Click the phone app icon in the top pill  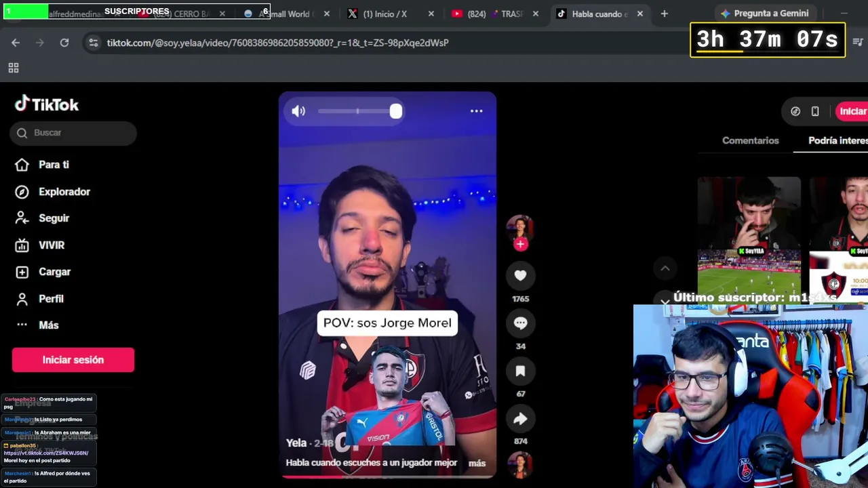pos(815,111)
